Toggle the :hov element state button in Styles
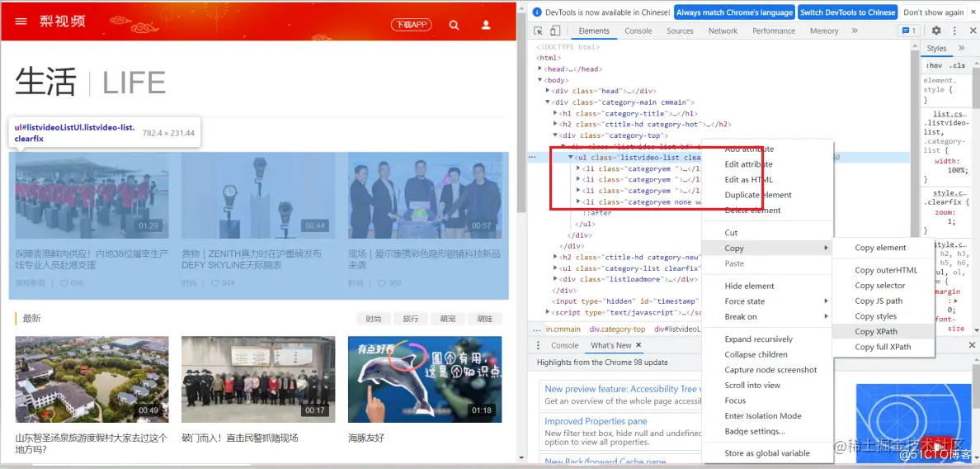 [x=935, y=66]
